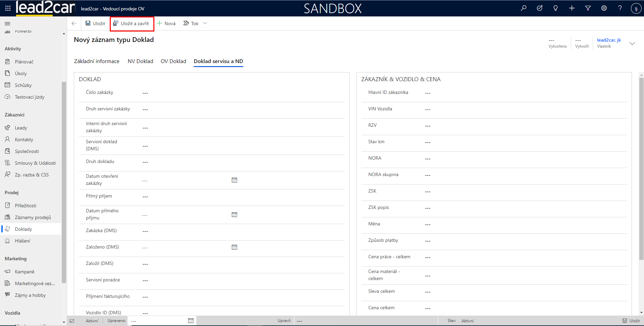The height and width of the screenshot is (326, 644).
Task: Open calendar picker for Založeno (DMS)
Action: [234, 247]
